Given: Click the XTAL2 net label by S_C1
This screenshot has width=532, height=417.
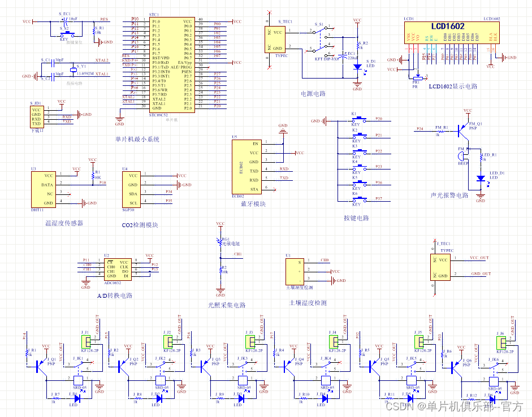Looking at the screenshot, I should (101, 60).
